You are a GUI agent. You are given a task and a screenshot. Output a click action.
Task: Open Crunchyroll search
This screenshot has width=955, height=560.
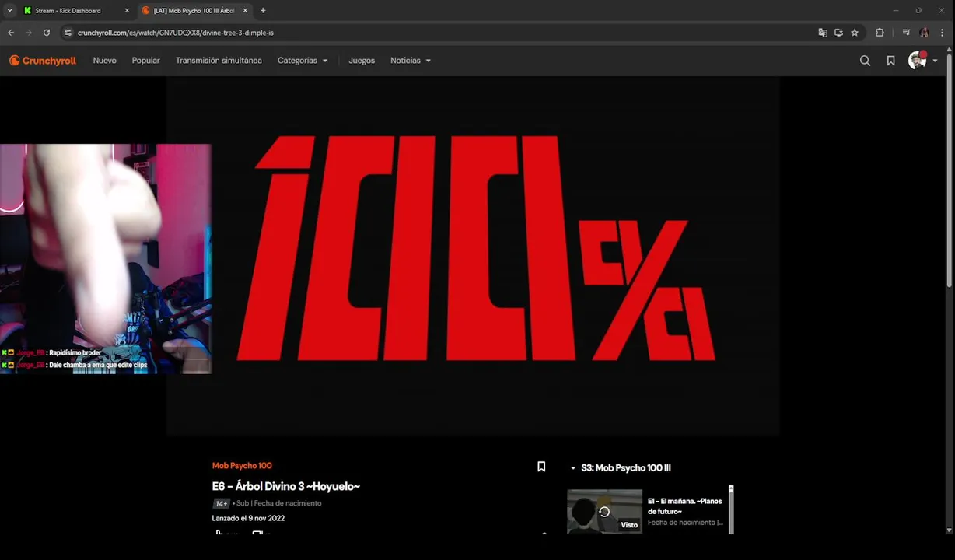pos(865,61)
